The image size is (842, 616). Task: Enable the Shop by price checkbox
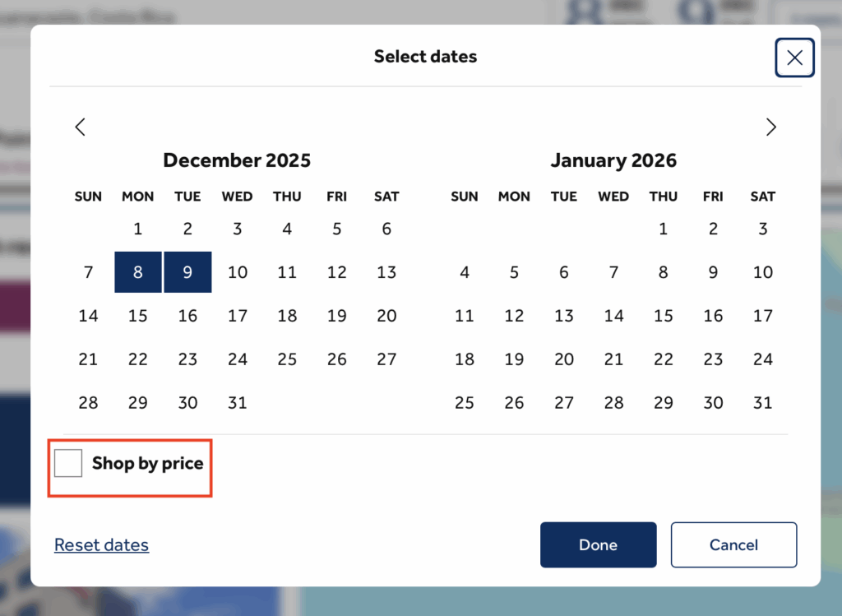coord(68,462)
